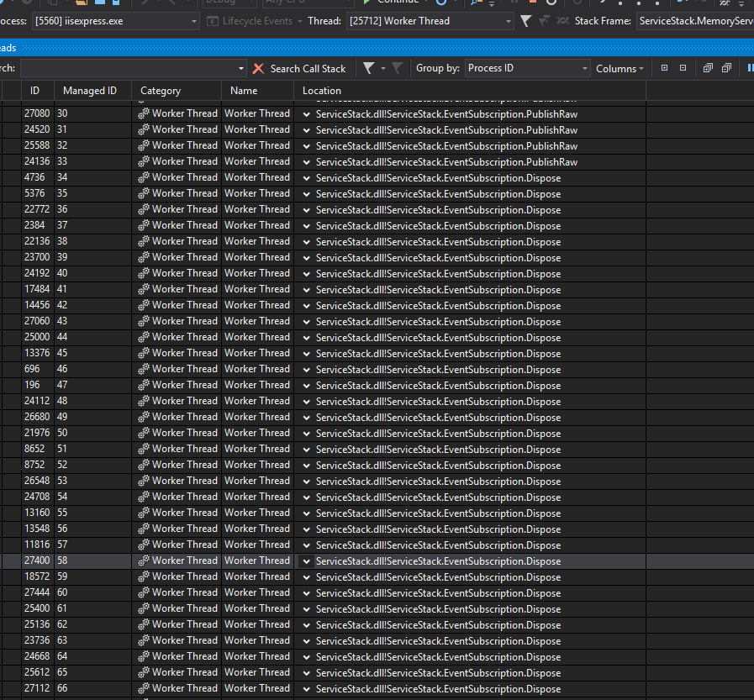754x700 pixels.
Task: Click the expand callstacks stacked-frames icon
Action: [x=707, y=68]
